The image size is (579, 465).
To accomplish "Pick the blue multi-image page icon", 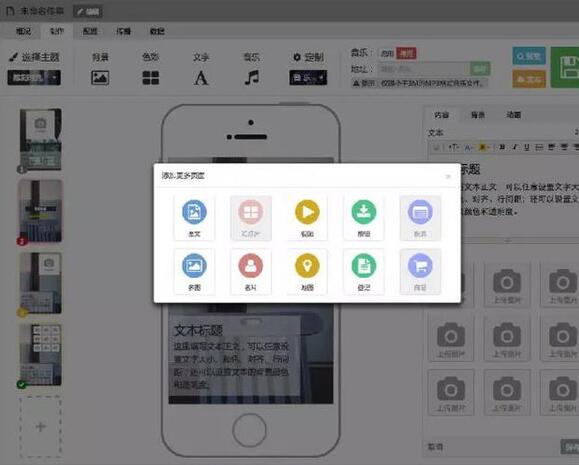I will (194, 271).
